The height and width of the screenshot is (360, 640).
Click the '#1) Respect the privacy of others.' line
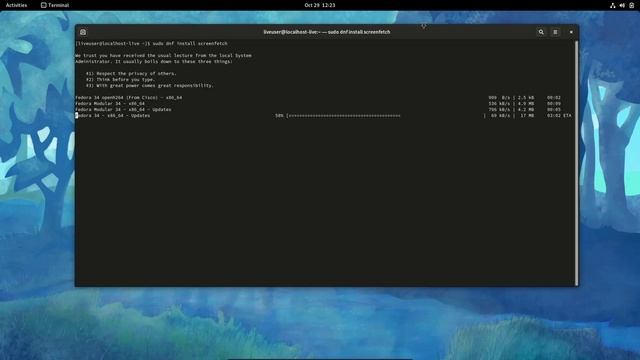[x=131, y=73]
